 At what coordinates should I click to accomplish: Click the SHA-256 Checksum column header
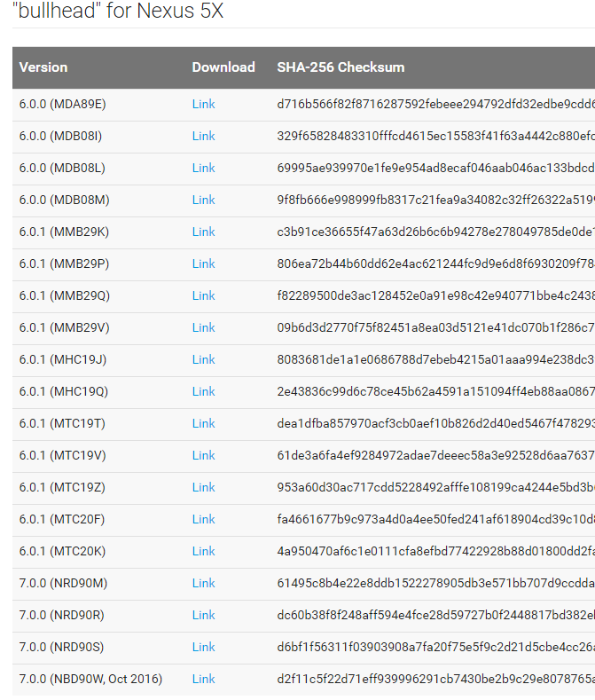point(341,67)
